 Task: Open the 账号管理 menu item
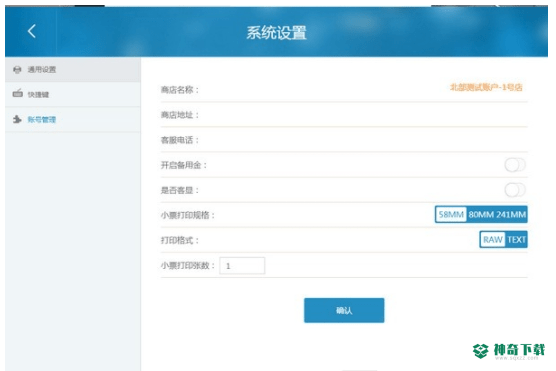click(x=73, y=120)
